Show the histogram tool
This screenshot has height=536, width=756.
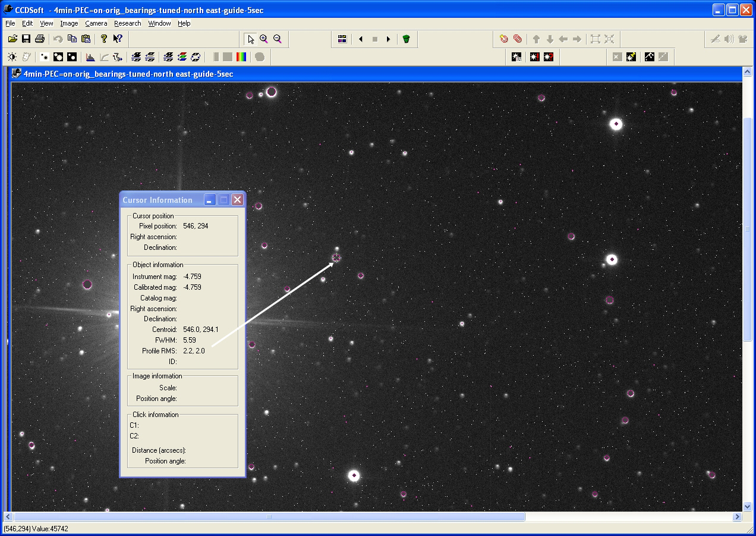90,57
